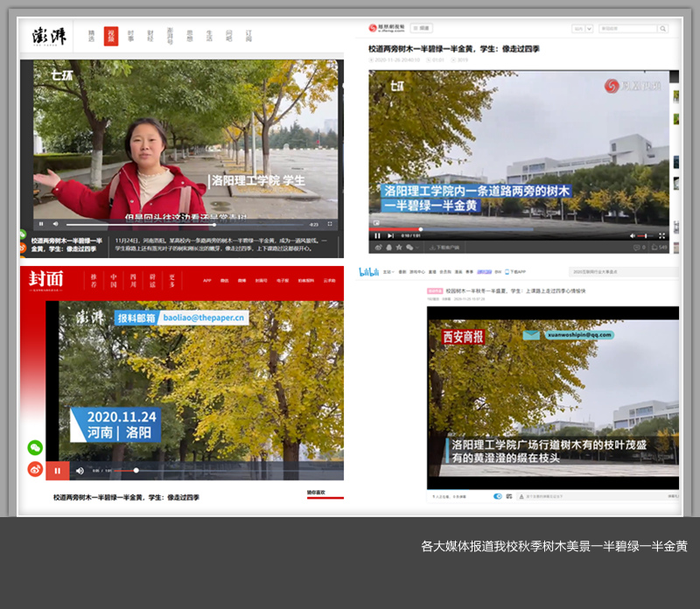Click the 封面 logo on red header
This screenshot has width=700, height=609.
[46, 279]
